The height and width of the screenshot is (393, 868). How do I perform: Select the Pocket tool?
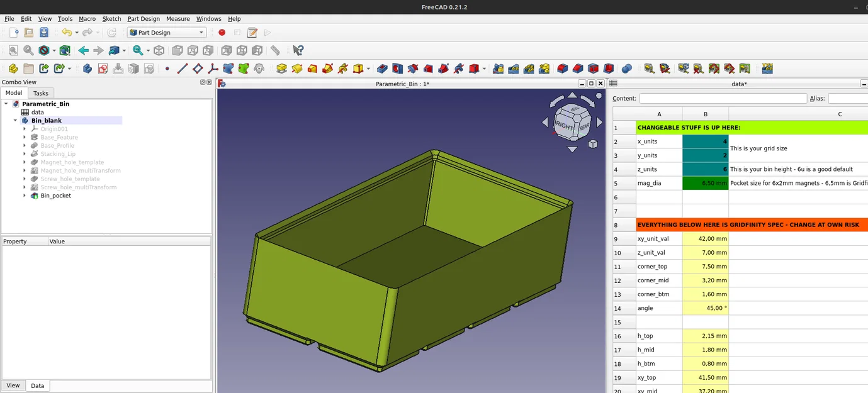(382, 69)
